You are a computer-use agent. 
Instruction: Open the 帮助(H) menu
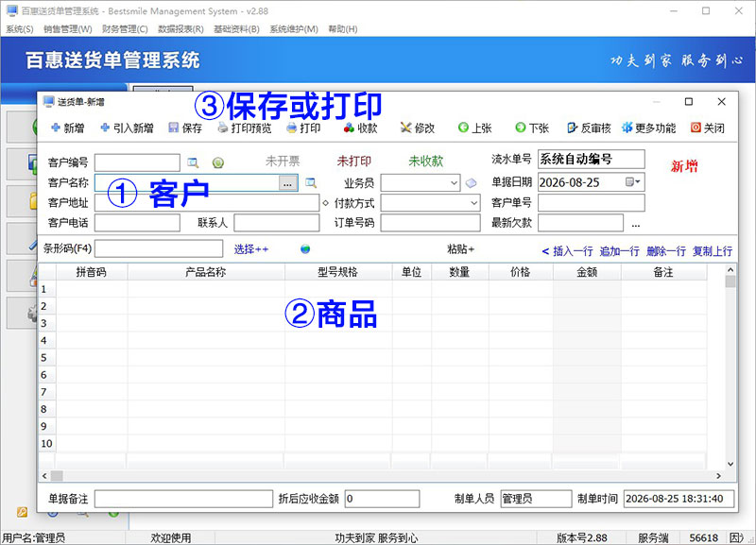(x=343, y=29)
